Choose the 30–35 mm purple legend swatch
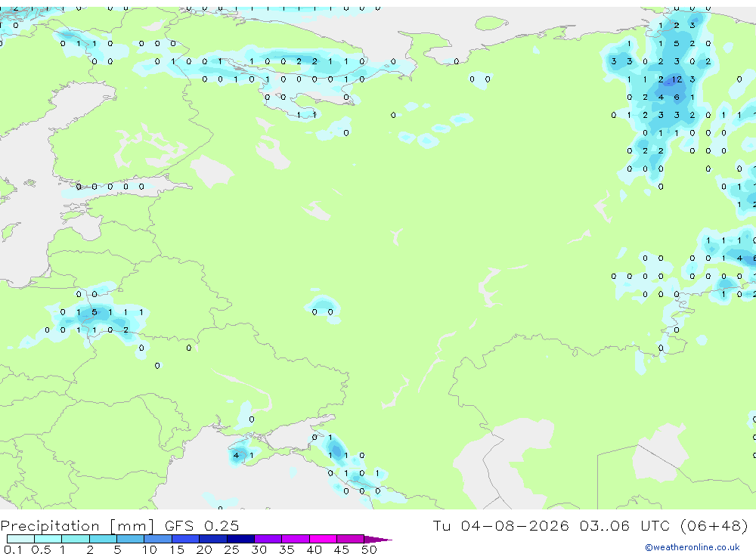Screen dimensions: 756x554 pos(268,539)
